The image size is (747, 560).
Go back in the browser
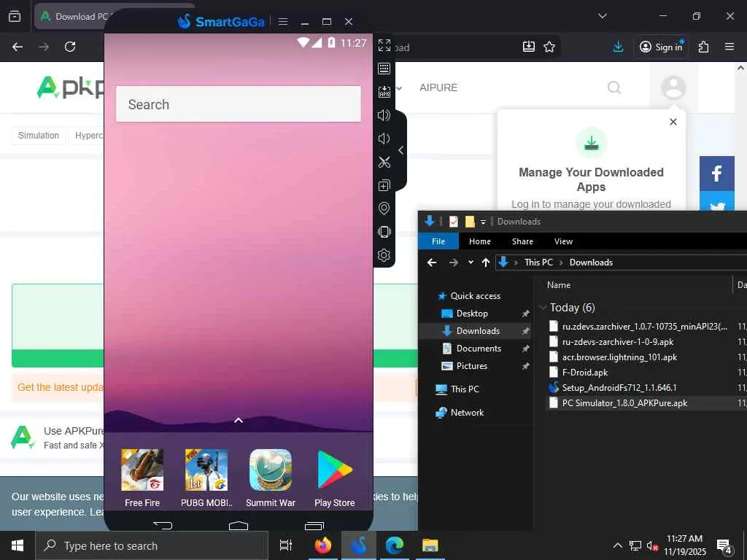click(x=18, y=47)
